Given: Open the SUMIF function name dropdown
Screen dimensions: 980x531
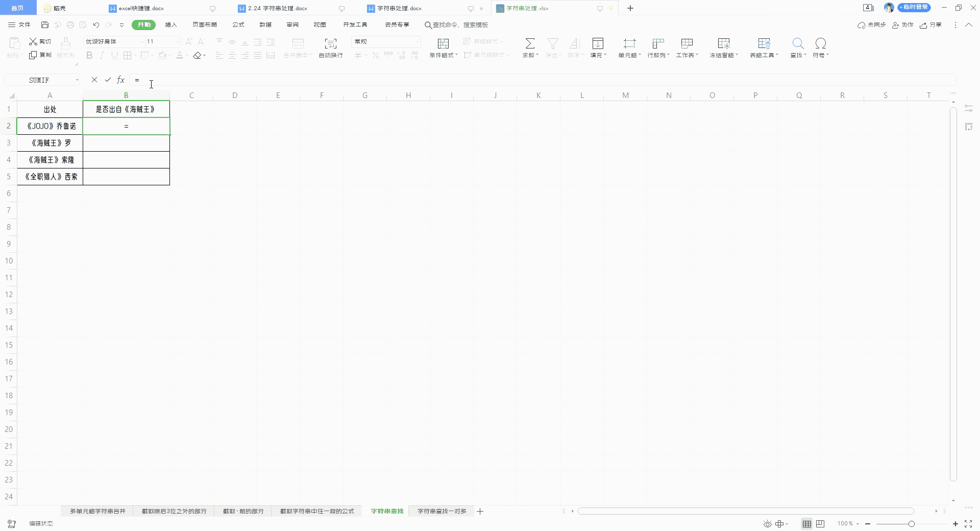Looking at the screenshot, I should point(77,80).
